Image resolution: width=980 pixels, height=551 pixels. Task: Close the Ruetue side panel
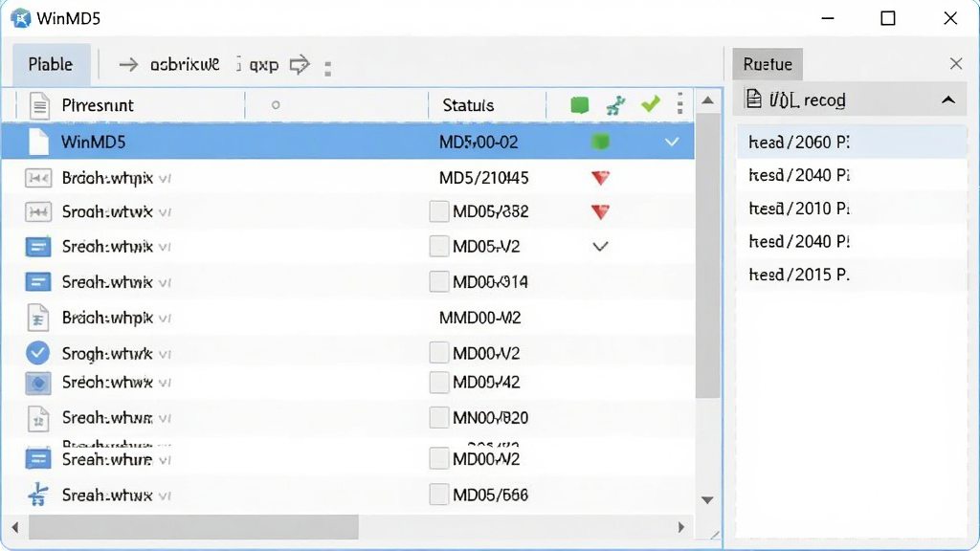point(956,64)
